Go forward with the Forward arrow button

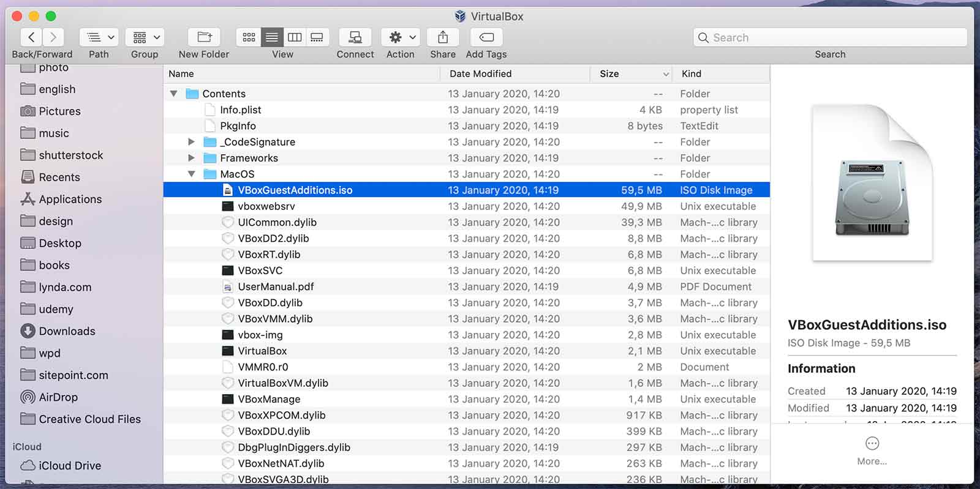pos(53,37)
